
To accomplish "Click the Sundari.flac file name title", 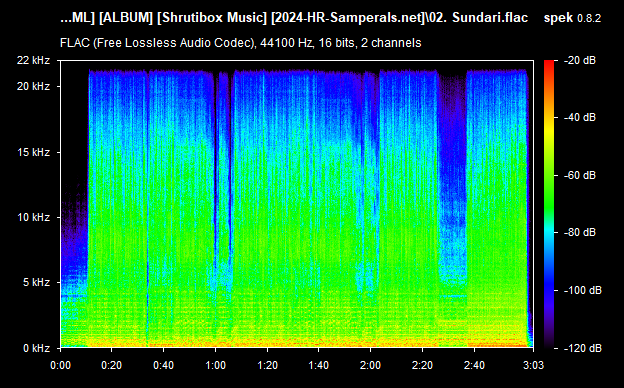I will 490,18.
